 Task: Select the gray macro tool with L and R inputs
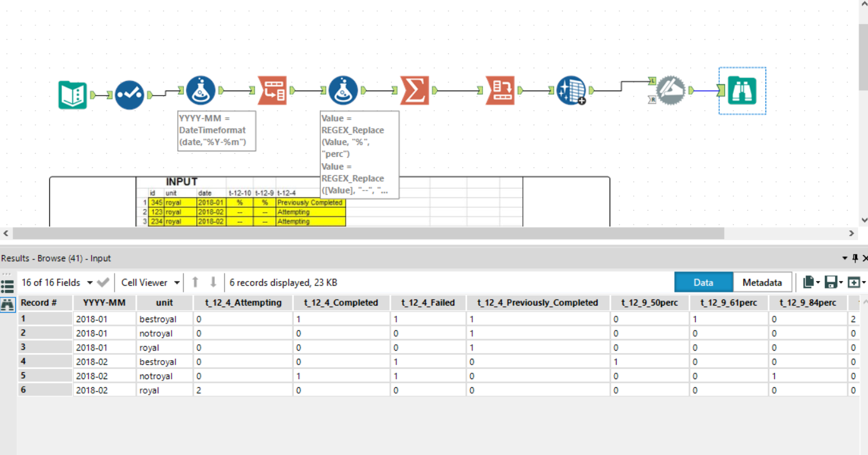point(668,90)
